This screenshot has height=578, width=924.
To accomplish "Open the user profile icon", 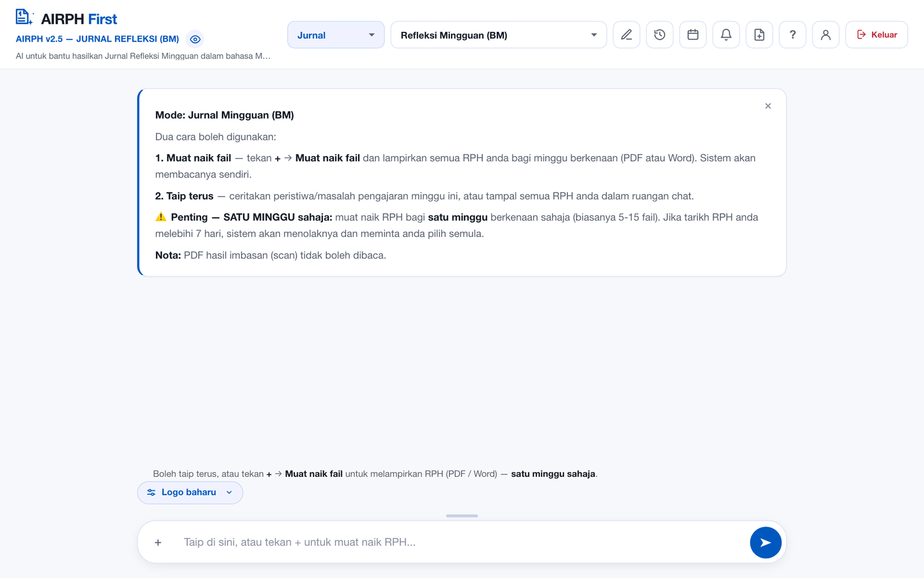I will pos(826,35).
